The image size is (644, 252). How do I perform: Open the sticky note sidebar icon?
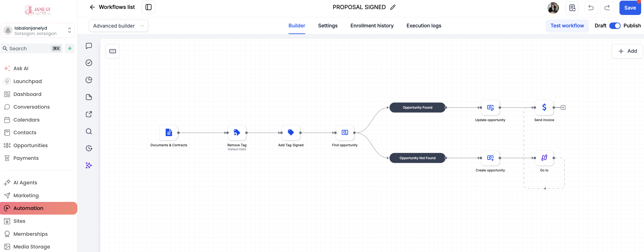click(x=89, y=97)
